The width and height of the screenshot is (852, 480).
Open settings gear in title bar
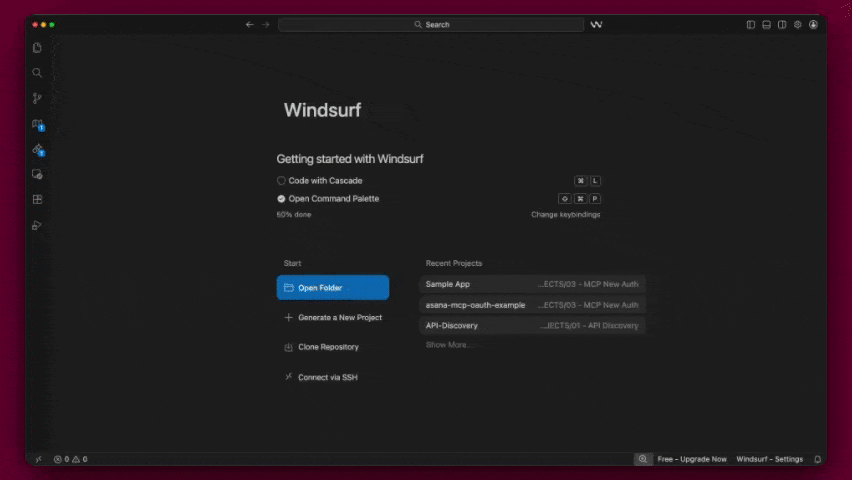point(798,24)
